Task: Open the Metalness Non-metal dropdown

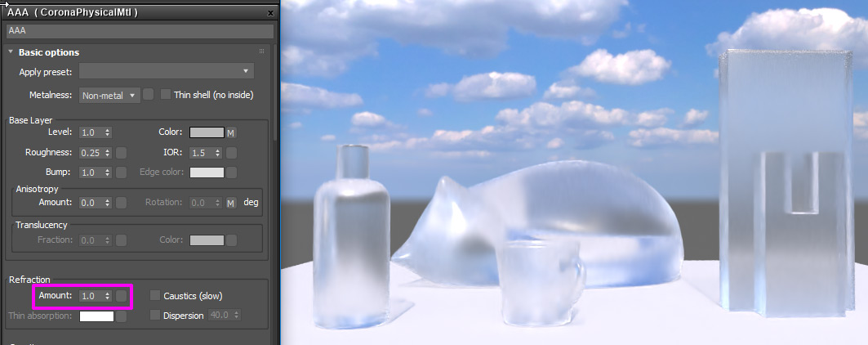Action: (x=109, y=96)
